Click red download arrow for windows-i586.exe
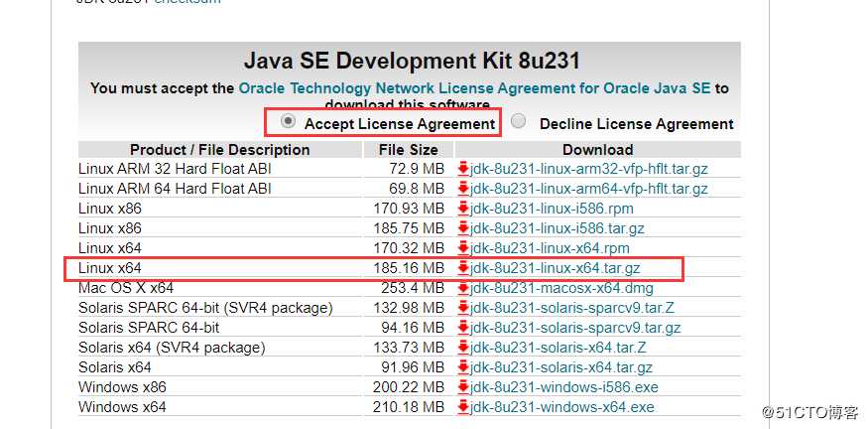The image size is (868, 429). coord(463,387)
